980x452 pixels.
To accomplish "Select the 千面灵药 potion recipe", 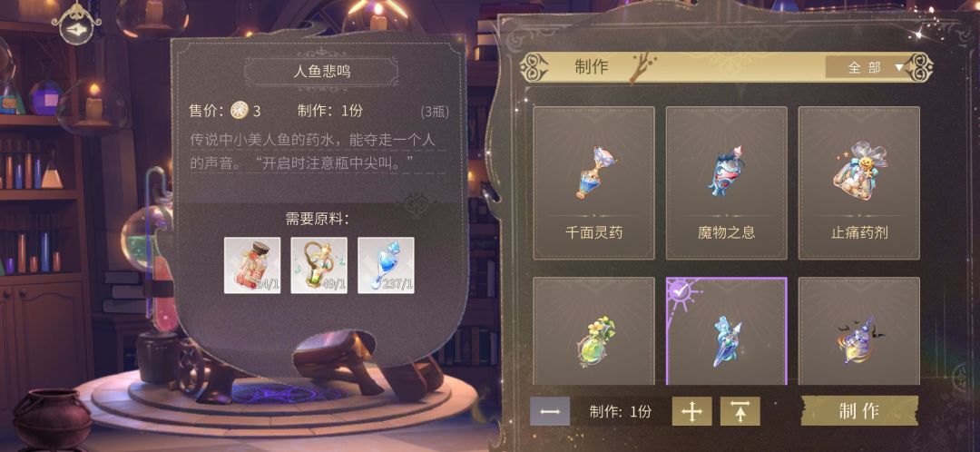I will [x=593, y=183].
